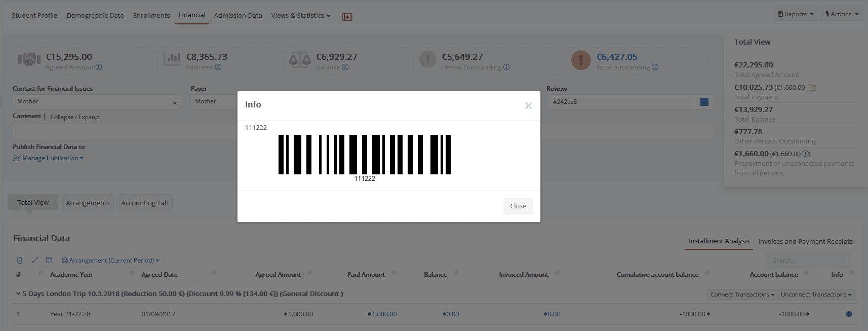Open the Admission Data tab
The width and height of the screenshot is (868, 331).
[x=238, y=15]
